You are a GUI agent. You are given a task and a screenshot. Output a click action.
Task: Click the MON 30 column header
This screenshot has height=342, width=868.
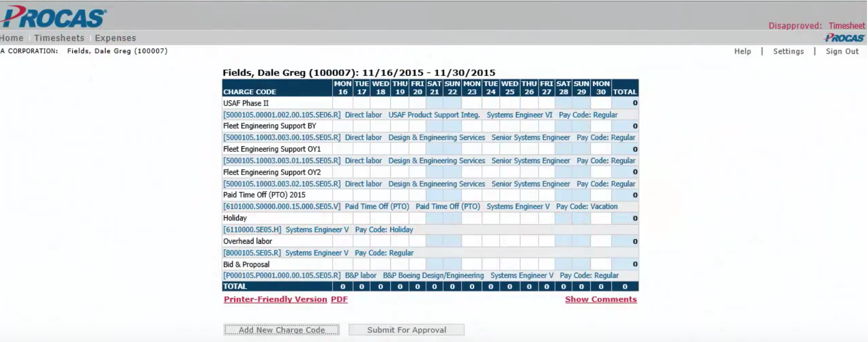tap(601, 88)
